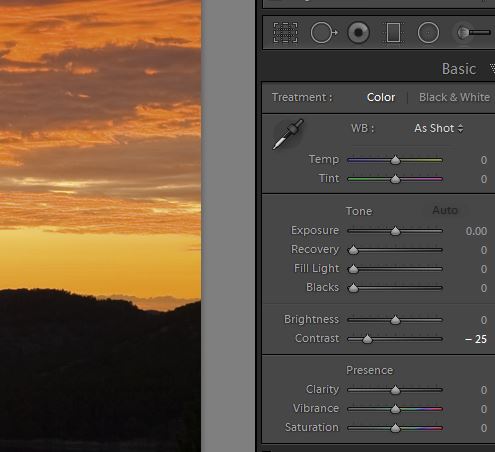Click the Exposure value 0.00 field

476,231
